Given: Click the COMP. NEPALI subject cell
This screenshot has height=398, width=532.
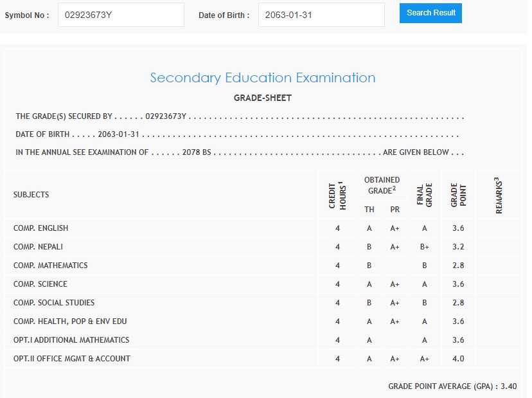Looking at the screenshot, I should pyautogui.click(x=39, y=247).
